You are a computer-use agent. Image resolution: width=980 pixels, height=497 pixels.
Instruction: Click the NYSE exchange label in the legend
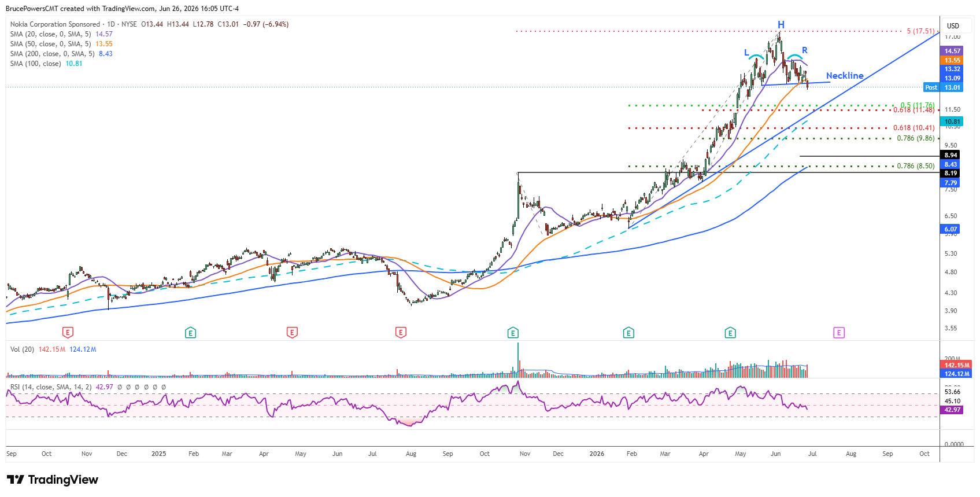(x=130, y=24)
